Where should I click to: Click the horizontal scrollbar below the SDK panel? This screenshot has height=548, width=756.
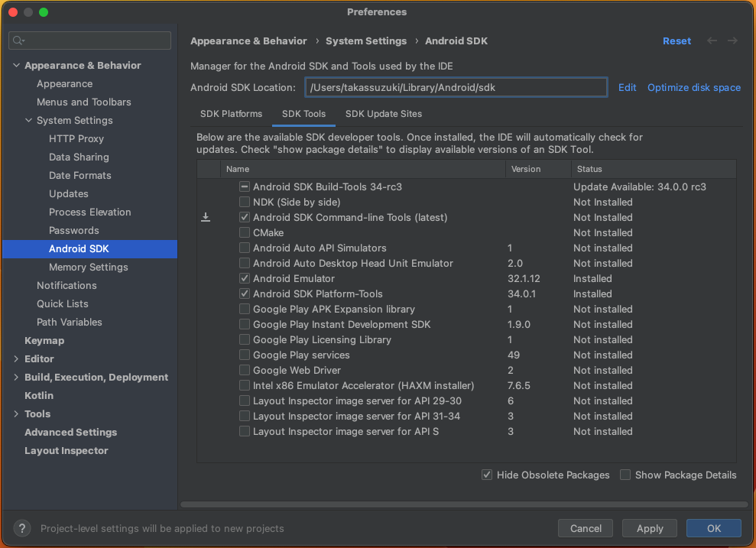tap(463, 504)
